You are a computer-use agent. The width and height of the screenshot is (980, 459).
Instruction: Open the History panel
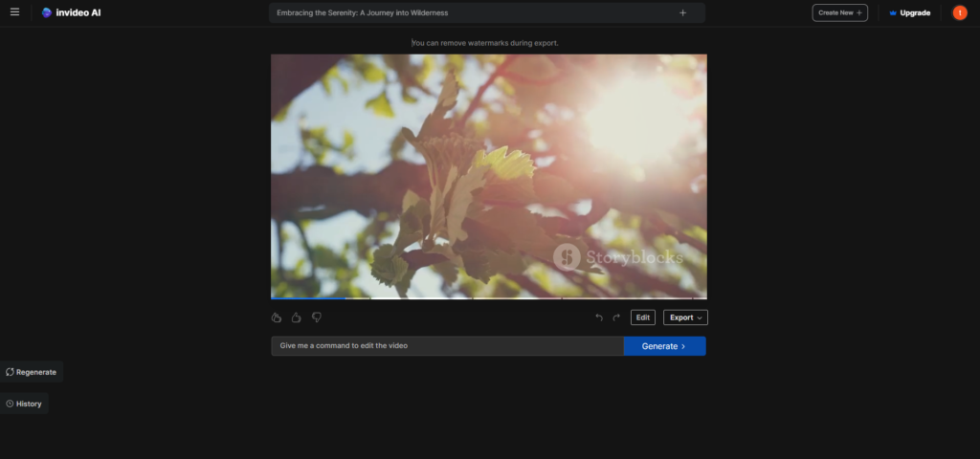[x=24, y=404]
